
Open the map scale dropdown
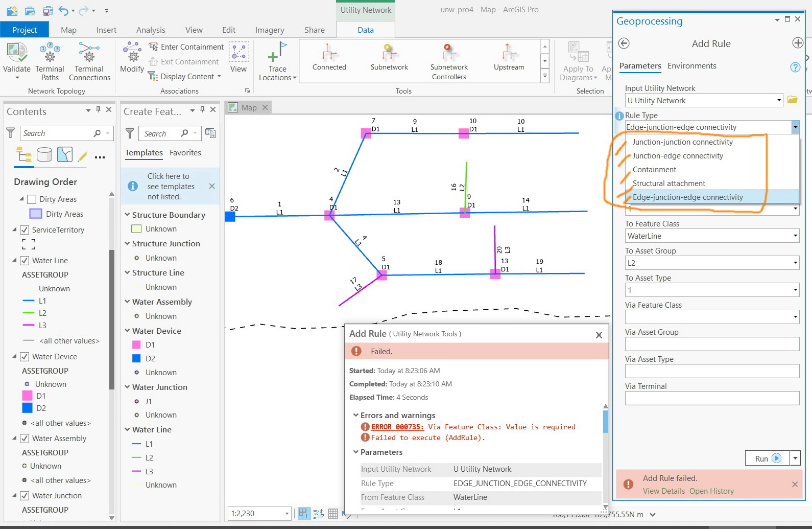pyautogui.click(x=286, y=514)
